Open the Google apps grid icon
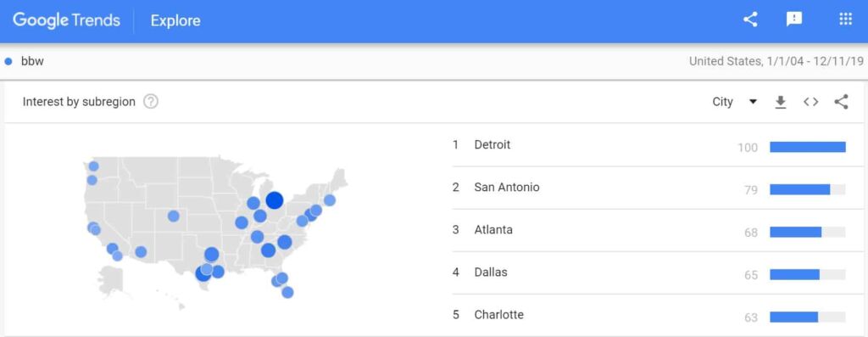 (x=845, y=20)
